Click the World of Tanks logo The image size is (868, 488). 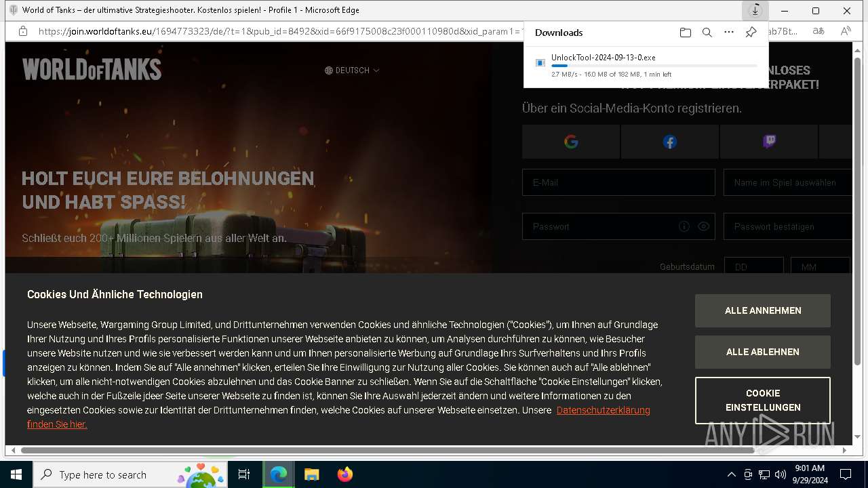click(92, 69)
